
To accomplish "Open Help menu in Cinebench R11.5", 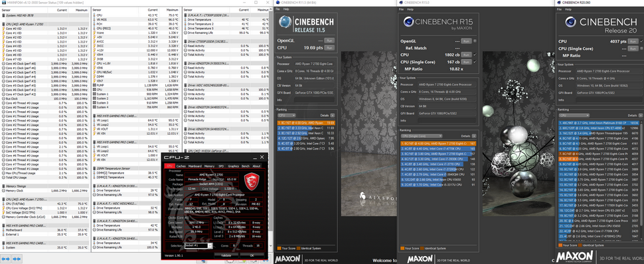I will point(286,9).
